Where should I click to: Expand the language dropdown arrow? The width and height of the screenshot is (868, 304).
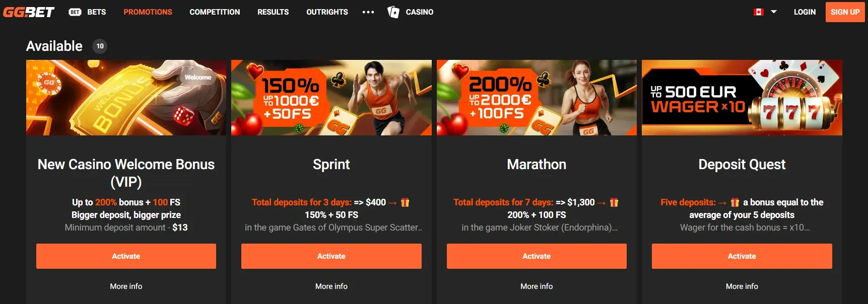pyautogui.click(x=774, y=12)
